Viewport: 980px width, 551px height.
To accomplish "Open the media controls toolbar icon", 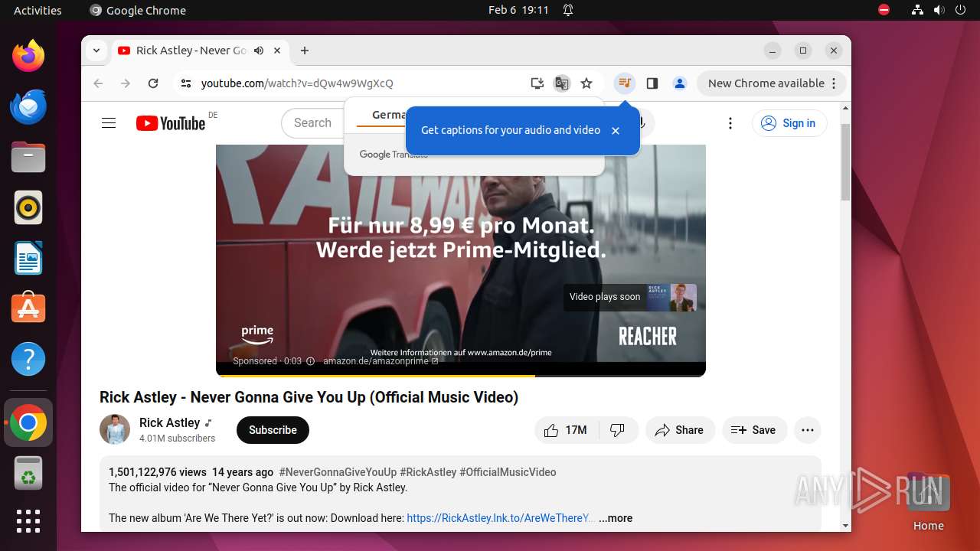I will pyautogui.click(x=625, y=83).
